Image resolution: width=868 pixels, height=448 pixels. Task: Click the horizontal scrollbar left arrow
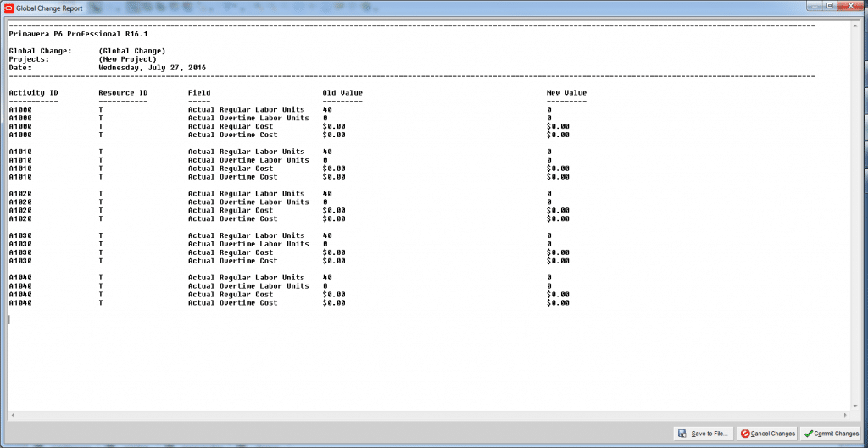[12, 415]
